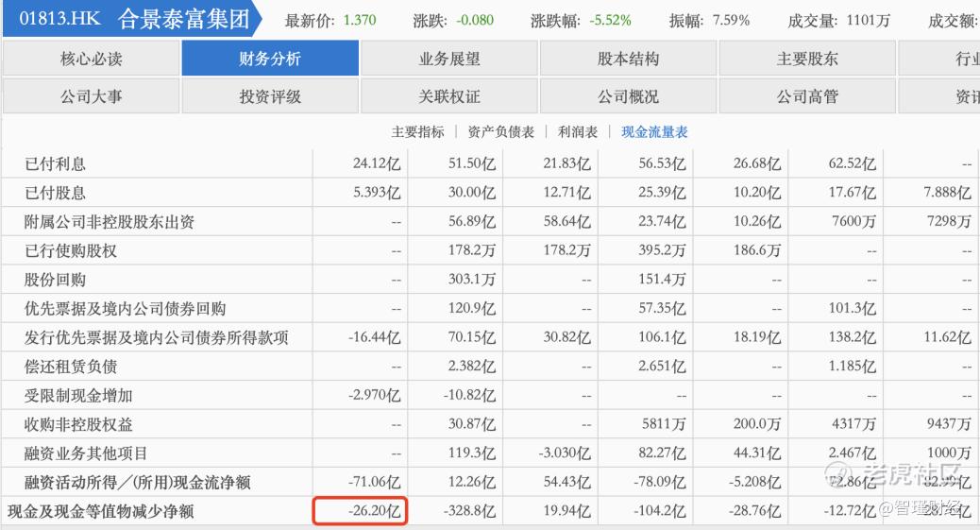Click the 7.59% amplitude value
This screenshot has height=530, width=980.
coord(731,20)
